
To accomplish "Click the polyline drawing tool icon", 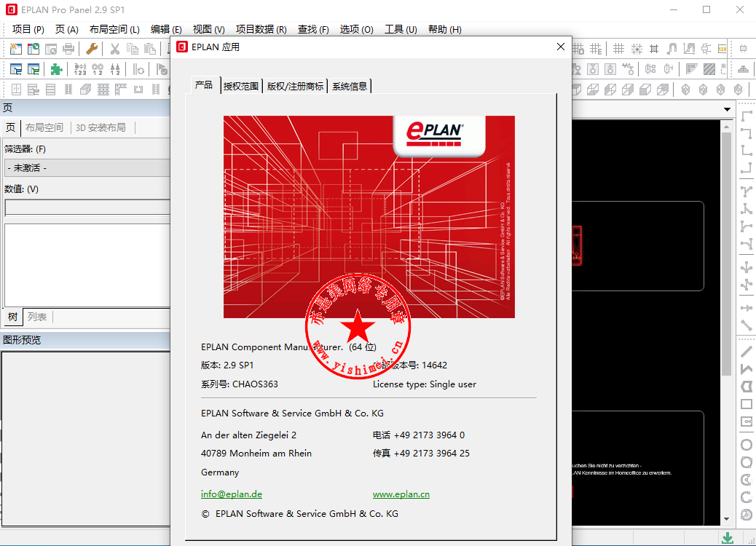I will pos(747,368).
